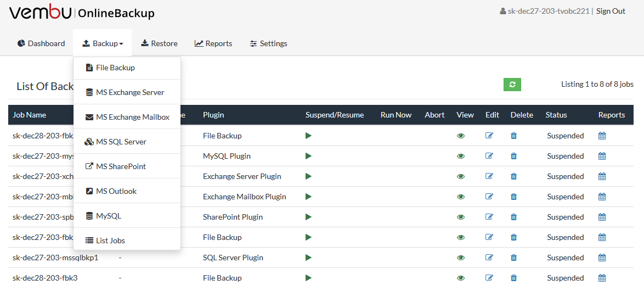Open reports calendar for SharePoint Plugin job

point(602,217)
